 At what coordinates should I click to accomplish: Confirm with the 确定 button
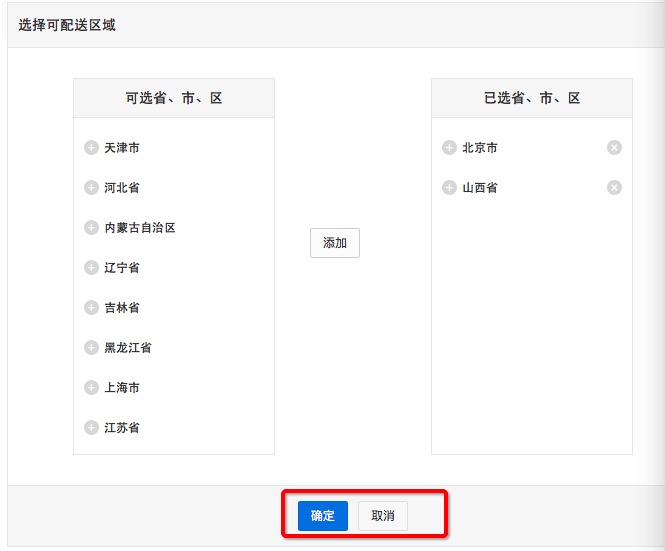click(323, 516)
